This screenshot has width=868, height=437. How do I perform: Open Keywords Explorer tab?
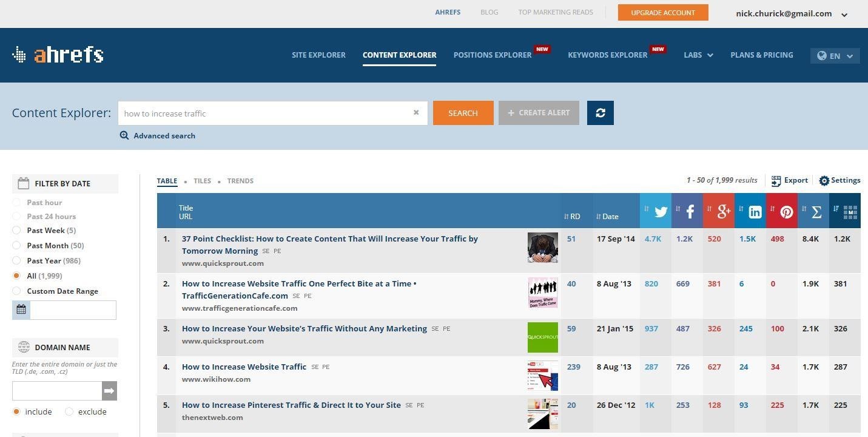click(x=608, y=55)
